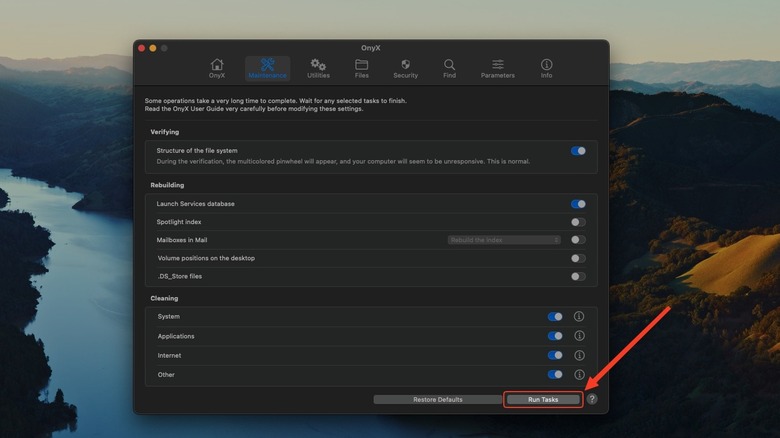Select the Utilities gears icon
Viewport: 780px width, 438px height.
[318, 68]
